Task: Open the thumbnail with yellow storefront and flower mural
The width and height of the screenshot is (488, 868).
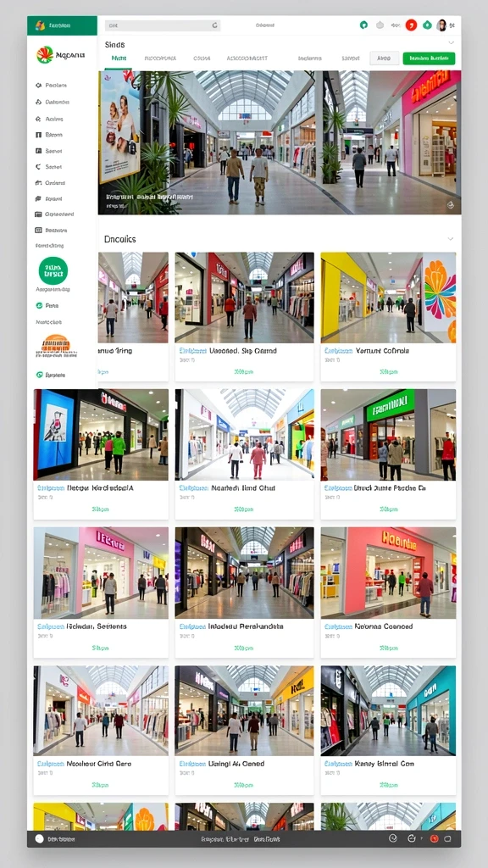Action: [x=388, y=298]
